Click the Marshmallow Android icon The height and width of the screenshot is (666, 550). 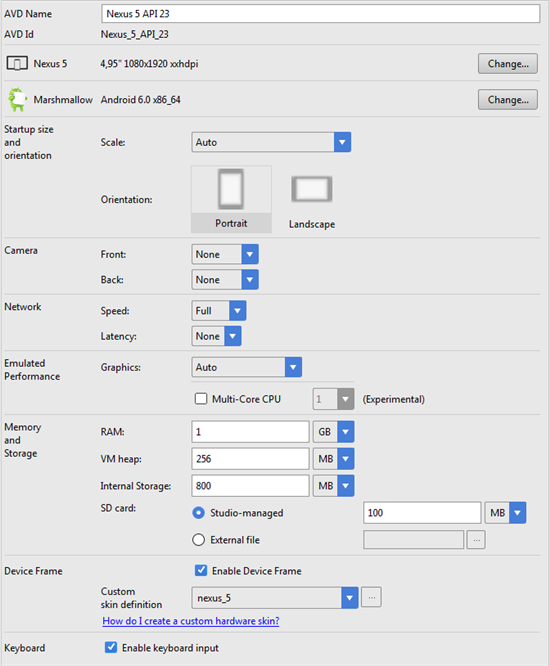(17, 99)
